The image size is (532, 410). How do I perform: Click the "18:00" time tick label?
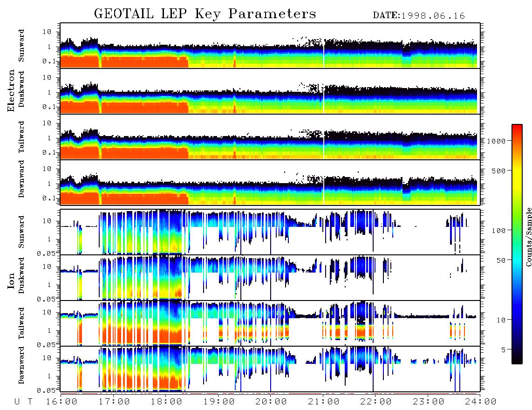coord(167,402)
